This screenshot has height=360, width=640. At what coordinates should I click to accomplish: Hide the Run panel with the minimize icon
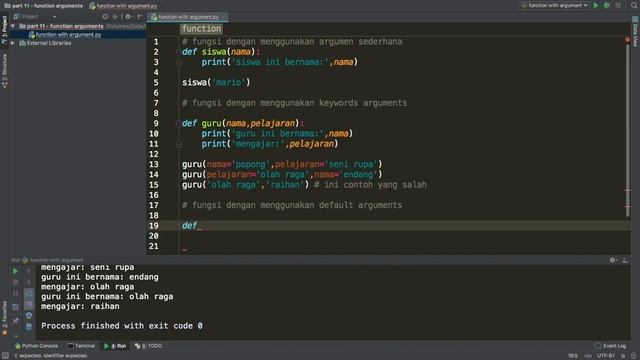click(x=625, y=260)
